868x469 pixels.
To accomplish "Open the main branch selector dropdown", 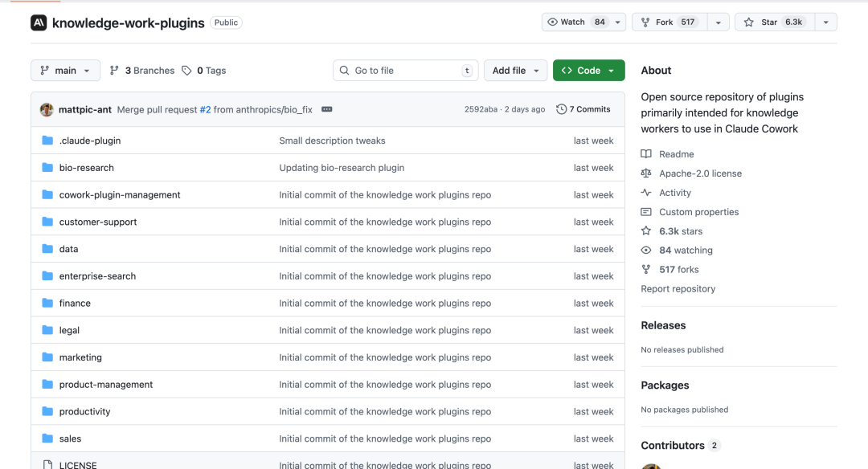I will coord(66,71).
